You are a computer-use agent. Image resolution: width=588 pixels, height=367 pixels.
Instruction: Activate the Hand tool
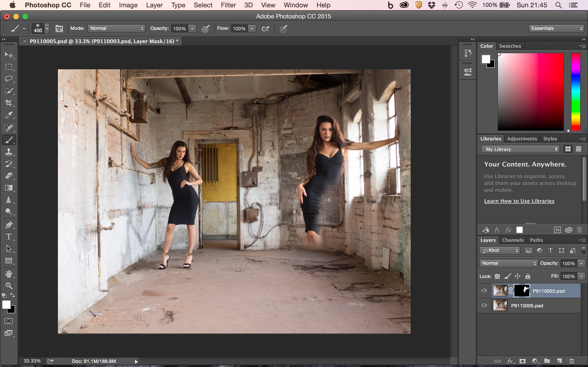(x=9, y=274)
